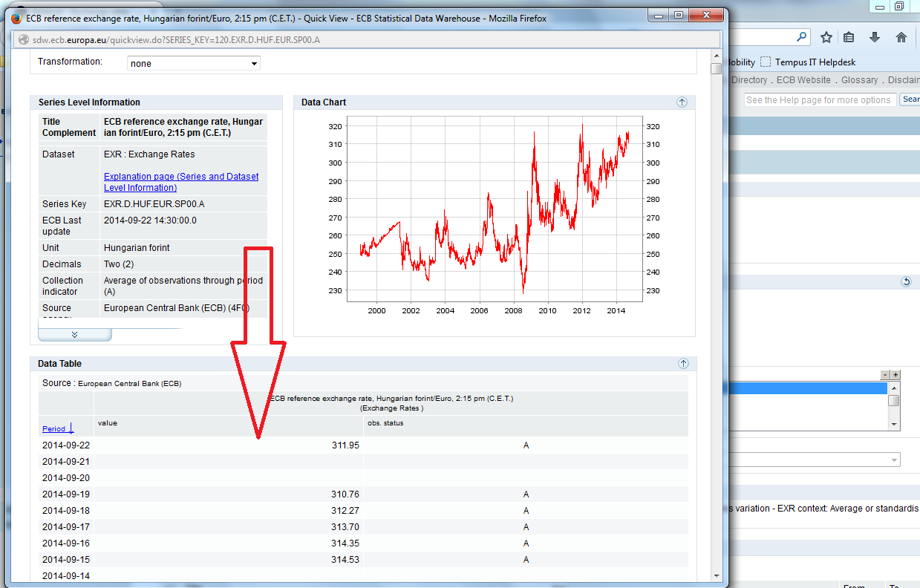Open Glossary link in background page
The image size is (920, 588).
859,80
